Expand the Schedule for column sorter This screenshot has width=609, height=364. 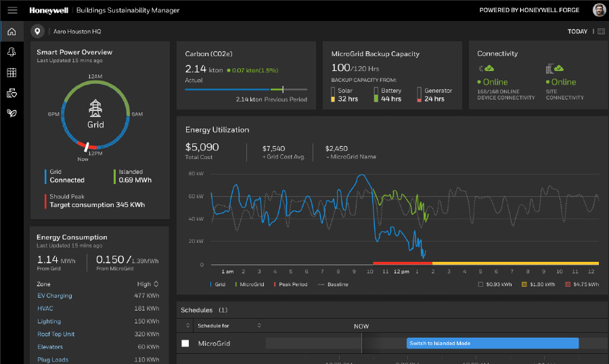258,325
